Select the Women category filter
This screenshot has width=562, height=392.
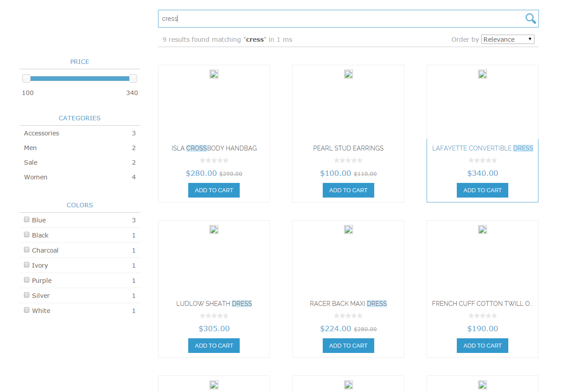click(x=80, y=177)
